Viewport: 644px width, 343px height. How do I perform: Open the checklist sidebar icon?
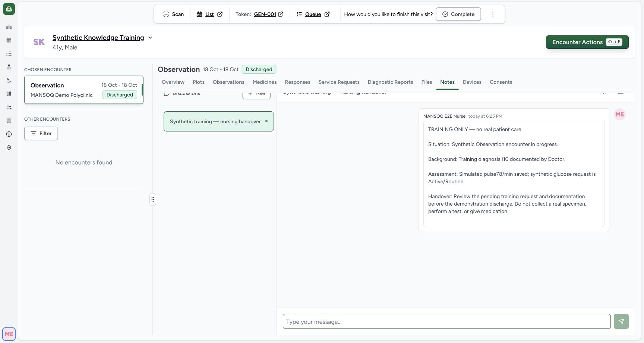[9, 54]
